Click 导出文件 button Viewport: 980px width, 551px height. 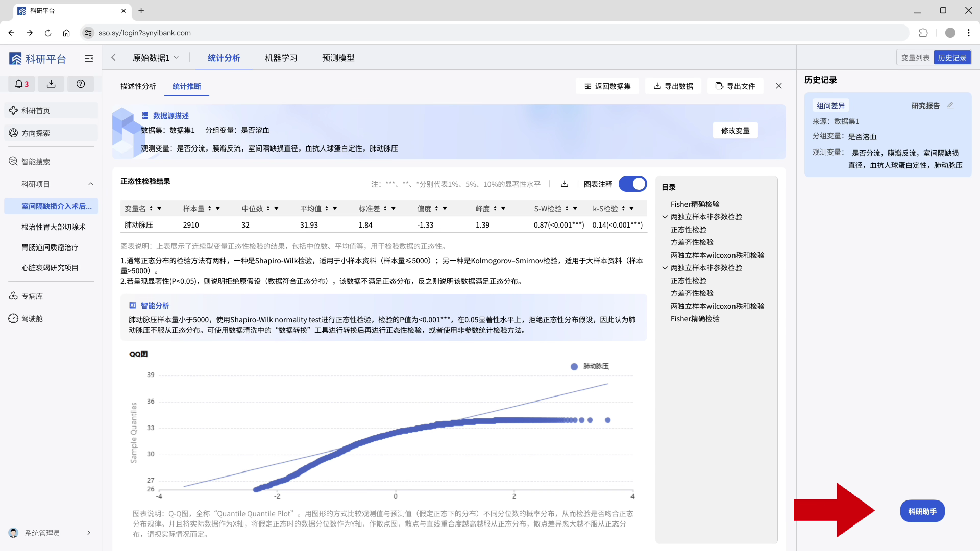[x=736, y=86]
